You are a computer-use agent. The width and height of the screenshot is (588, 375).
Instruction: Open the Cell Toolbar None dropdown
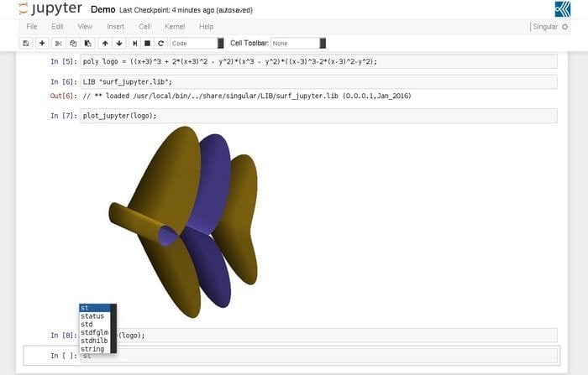tap(298, 44)
